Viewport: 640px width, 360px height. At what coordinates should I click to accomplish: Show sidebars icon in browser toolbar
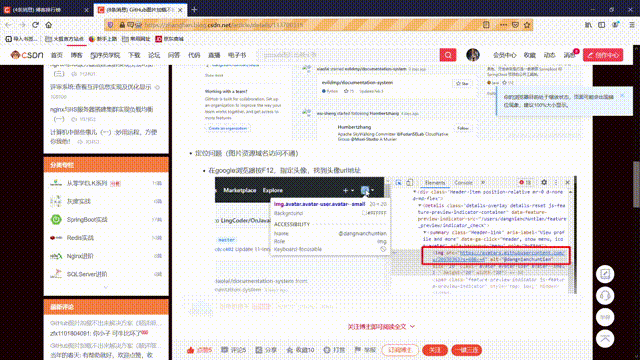click(x=602, y=25)
